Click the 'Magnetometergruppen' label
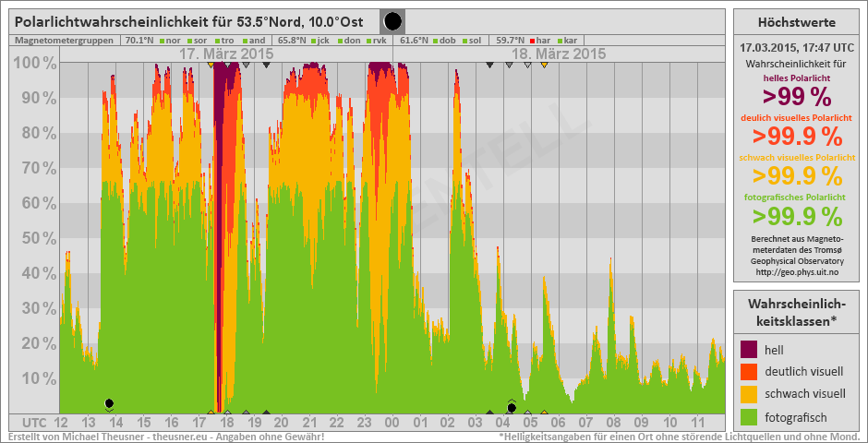The width and height of the screenshot is (868, 443). coord(65,41)
